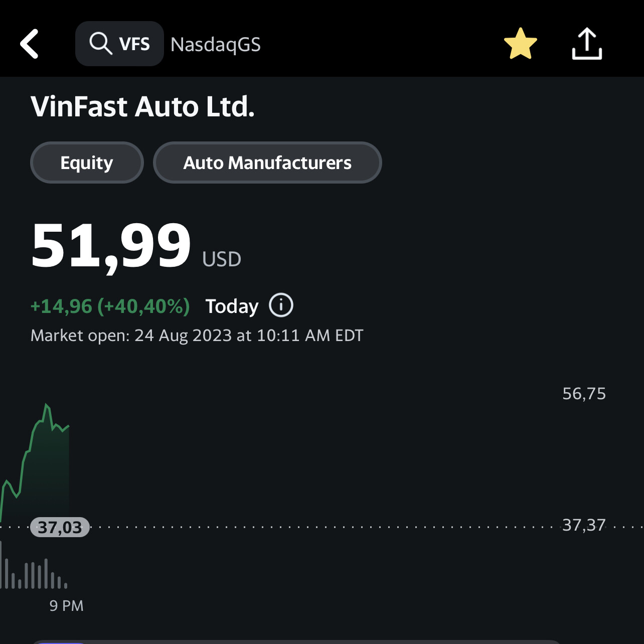Click the Market open timestamp line
The height and width of the screenshot is (644, 644).
197,335
